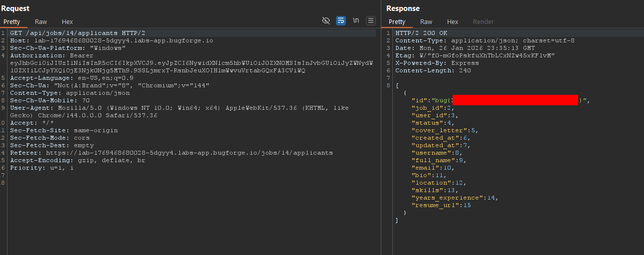Toggle hide-inspector eye icon in Request panel
The image size is (644, 255).
[326, 20]
